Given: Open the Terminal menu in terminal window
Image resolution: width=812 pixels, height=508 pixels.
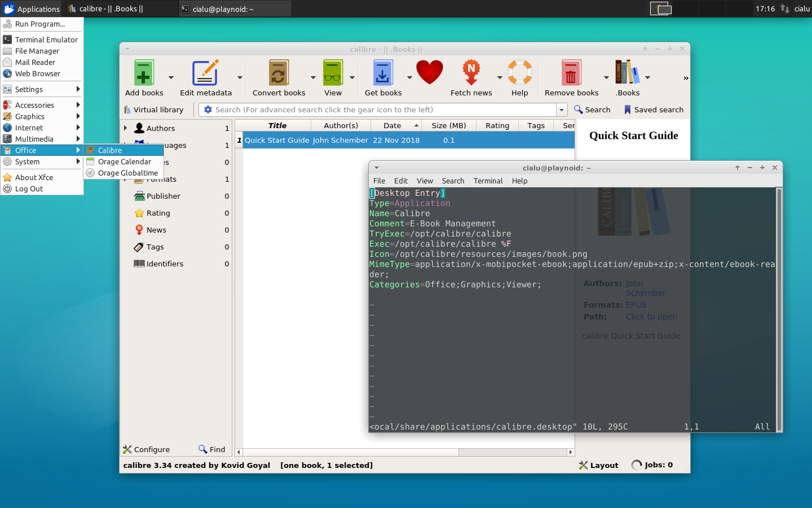Looking at the screenshot, I should tap(488, 181).
